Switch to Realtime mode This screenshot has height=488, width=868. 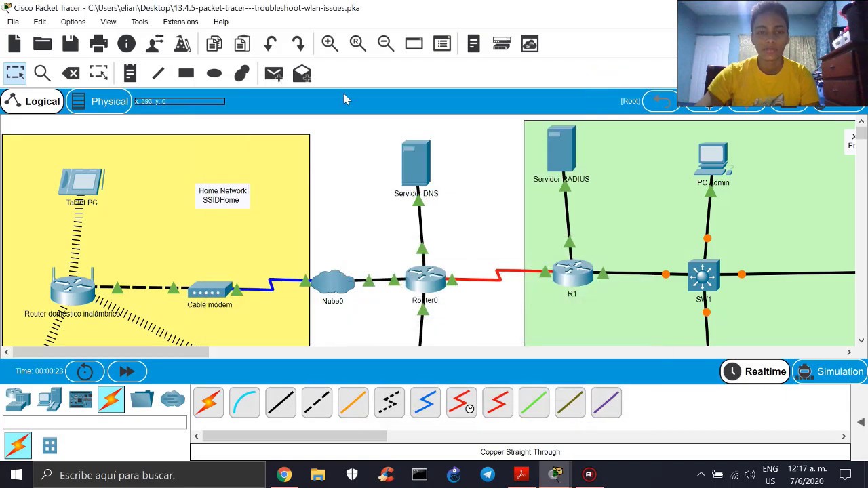755,371
